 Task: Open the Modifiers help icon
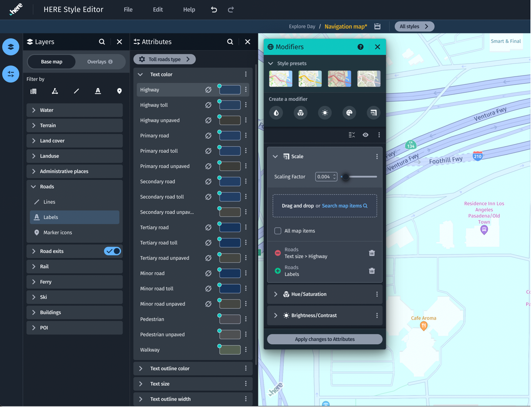pos(361,47)
